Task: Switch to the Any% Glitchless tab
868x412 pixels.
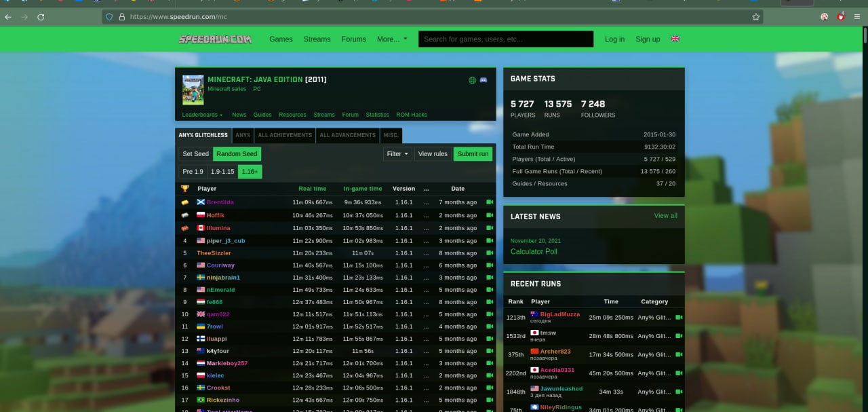Action: coord(203,135)
